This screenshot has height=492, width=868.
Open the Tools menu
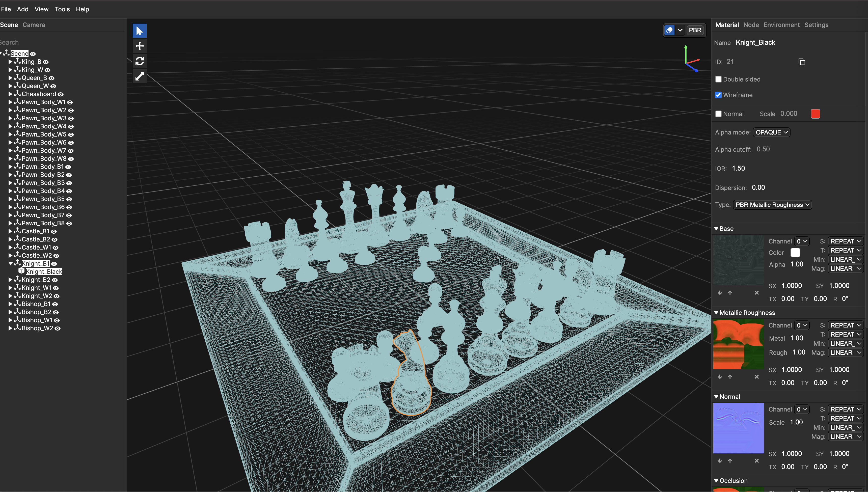pos(62,9)
